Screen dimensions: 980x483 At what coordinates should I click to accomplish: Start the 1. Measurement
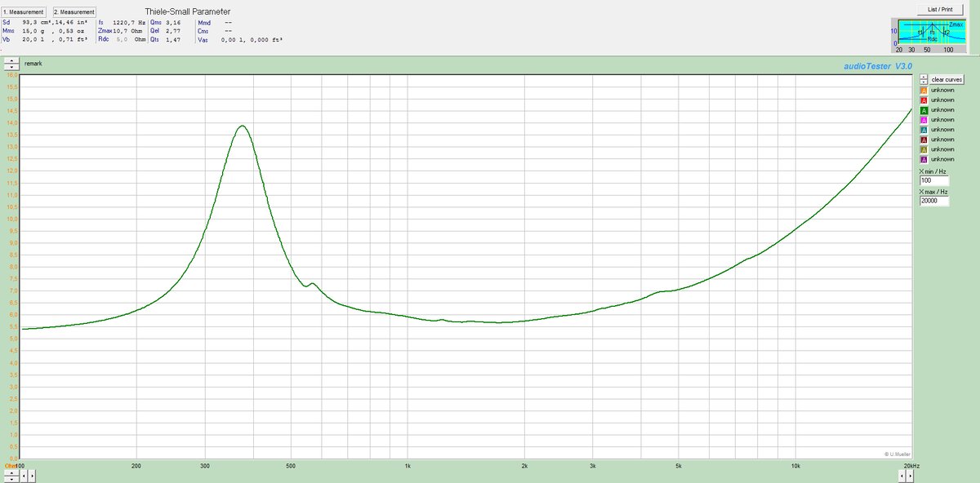click(24, 12)
